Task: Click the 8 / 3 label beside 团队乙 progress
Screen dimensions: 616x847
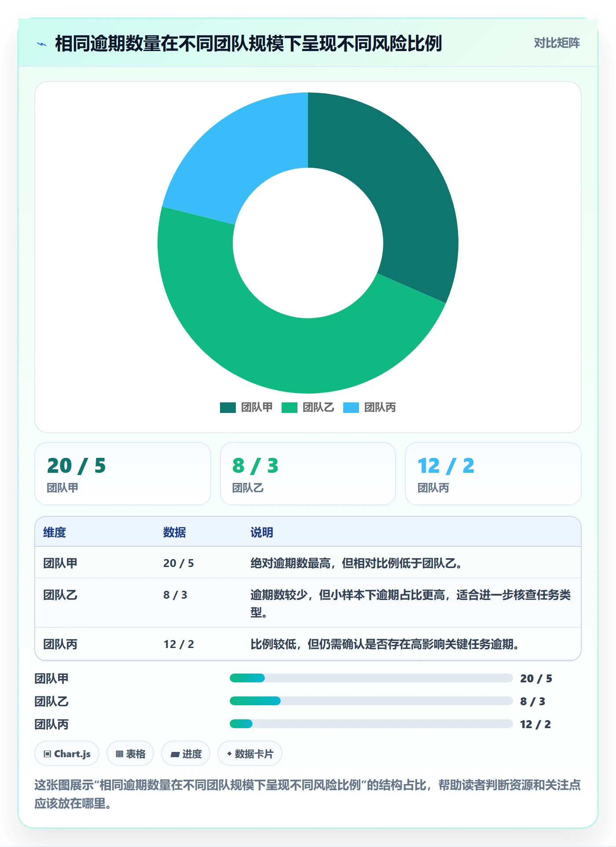Action: pos(532,701)
